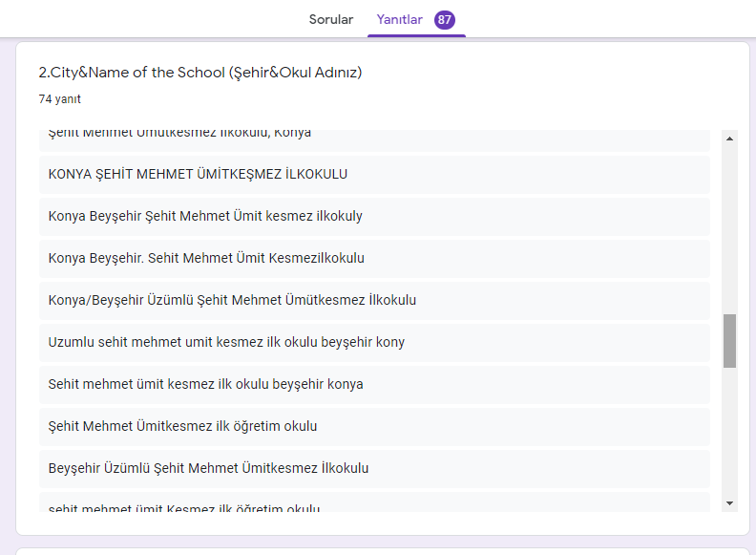The image size is (756, 555).
Task: Click the response list scrollbar thumb
Action: (x=730, y=341)
